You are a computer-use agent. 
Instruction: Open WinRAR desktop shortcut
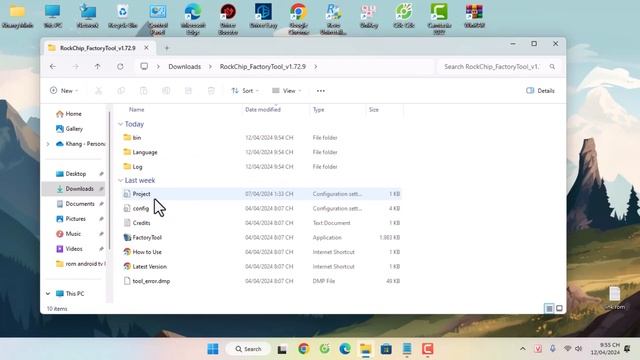click(474, 16)
